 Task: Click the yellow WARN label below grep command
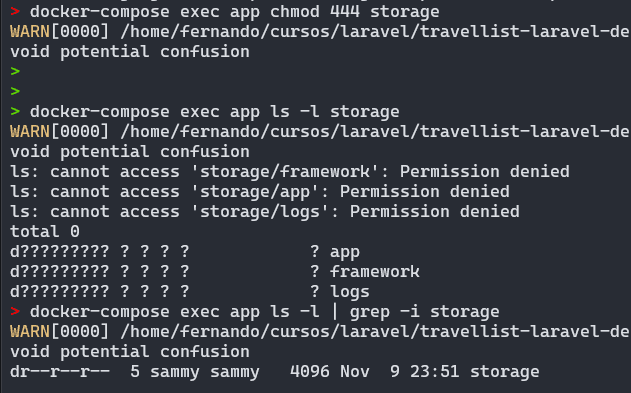(x=30, y=331)
